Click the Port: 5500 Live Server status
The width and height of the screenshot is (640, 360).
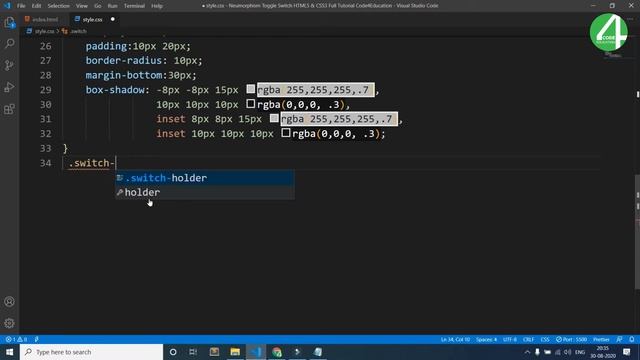click(x=571, y=339)
